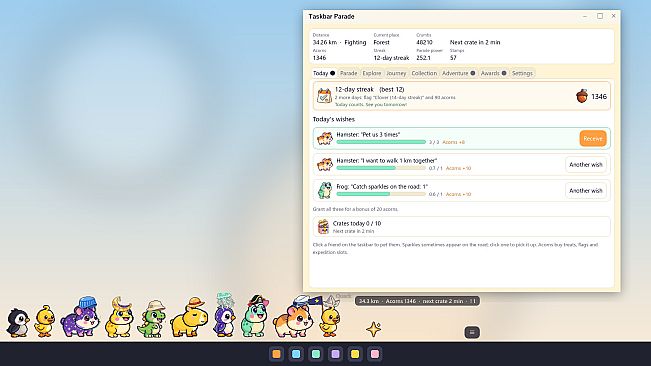Image resolution: width=651 pixels, height=366 pixels.
Task: Click the frog icon in the sparkles wish
Action: coord(325,190)
